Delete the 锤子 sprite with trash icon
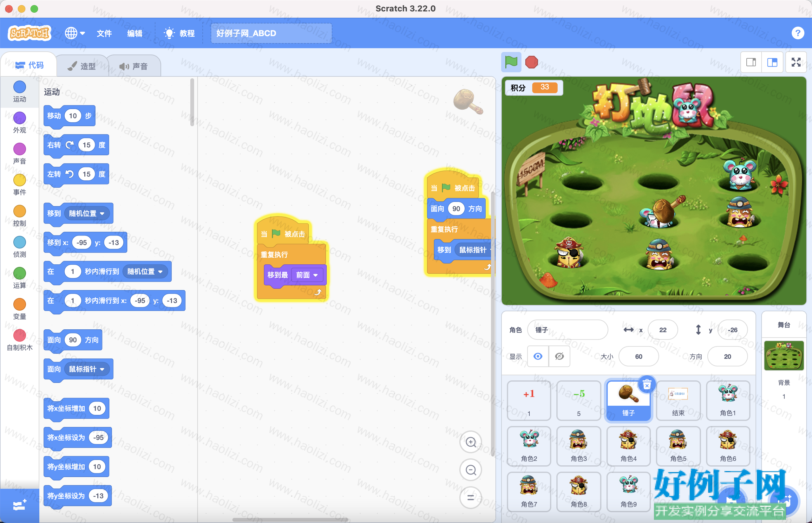812x523 pixels. (x=646, y=385)
